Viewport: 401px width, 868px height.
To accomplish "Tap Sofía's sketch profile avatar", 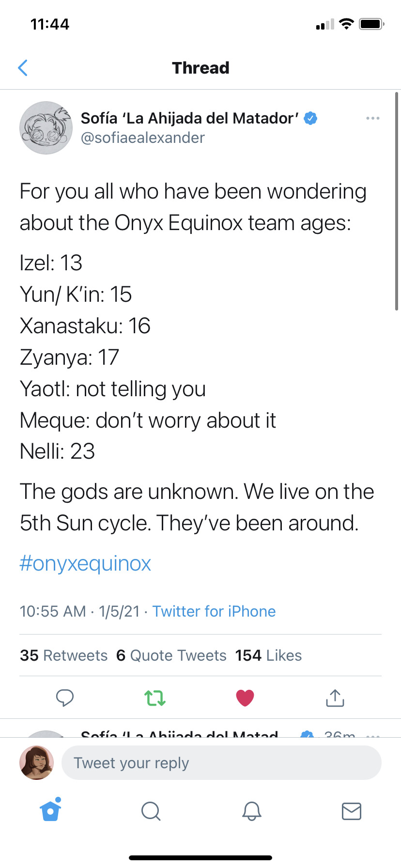I will coord(46,128).
